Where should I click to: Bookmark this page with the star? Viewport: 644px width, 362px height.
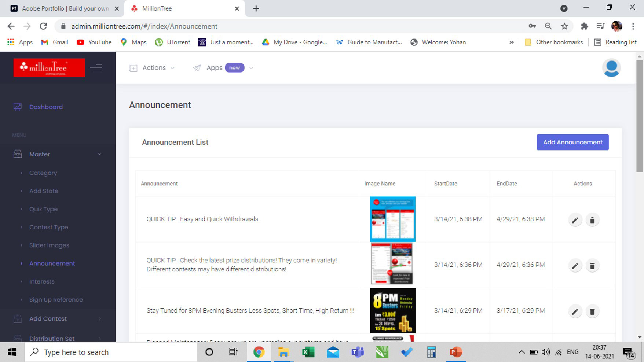[x=564, y=26]
